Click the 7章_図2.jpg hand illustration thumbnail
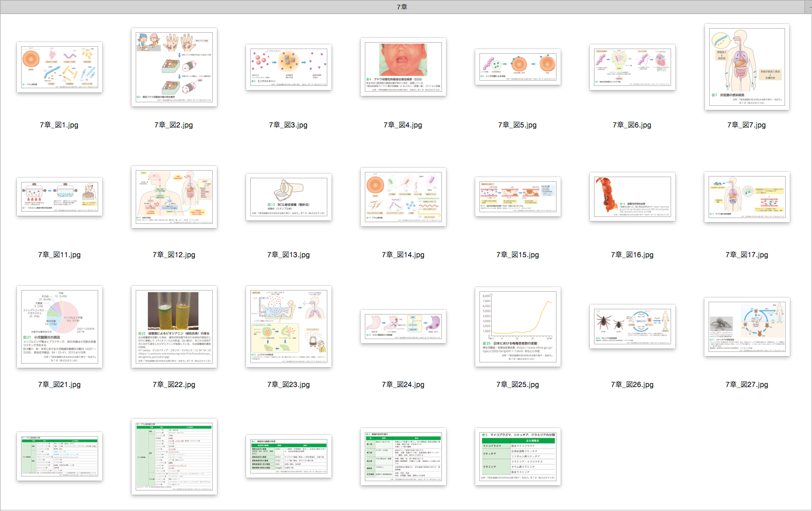Viewport: 812px width, 511px height. click(x=174, y=67)
